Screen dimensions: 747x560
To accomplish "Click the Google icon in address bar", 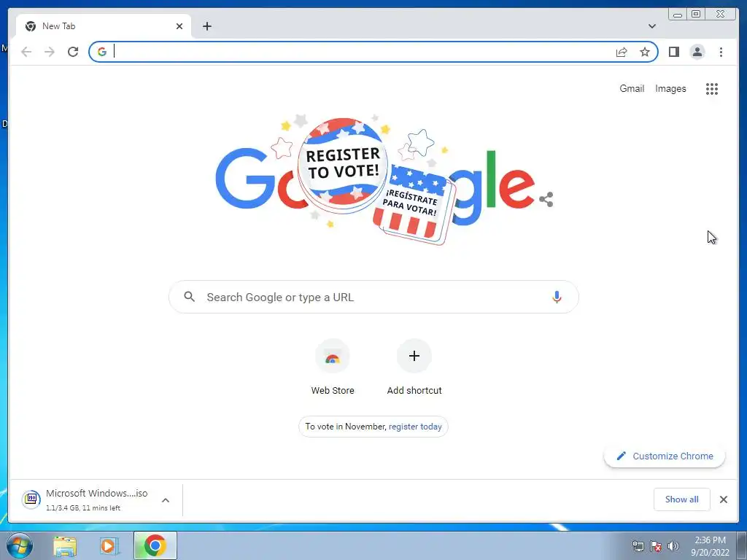I will click(x=102, y=52).
